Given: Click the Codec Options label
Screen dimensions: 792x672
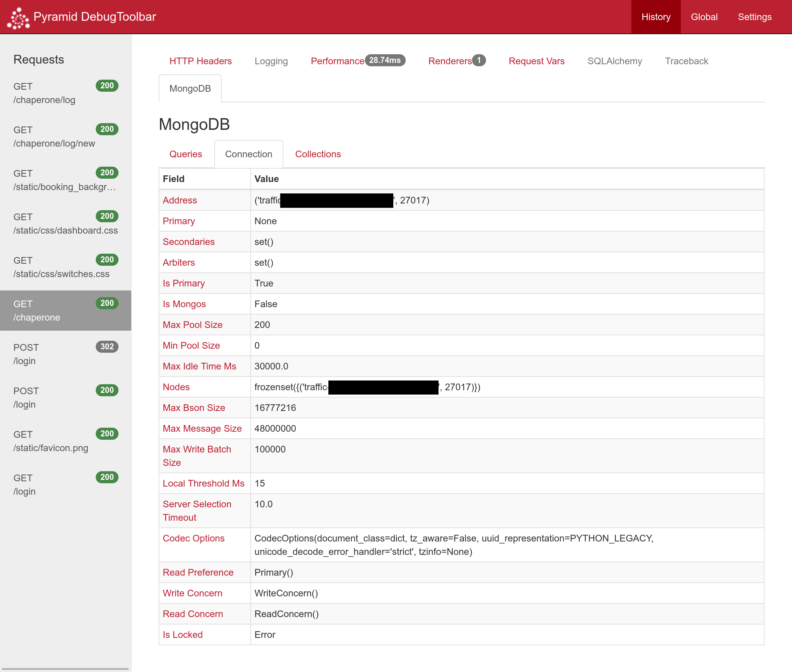Looking at the screenshot, I should point(193,538).
